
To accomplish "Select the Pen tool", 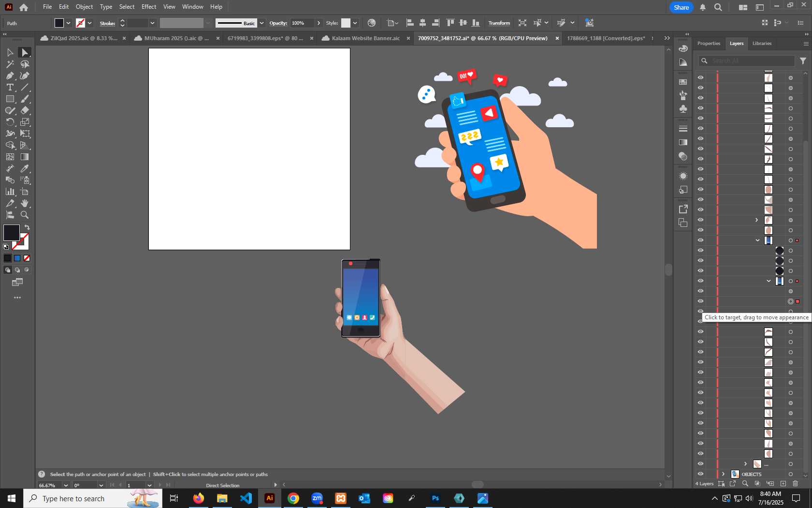I will pos(10,75).
